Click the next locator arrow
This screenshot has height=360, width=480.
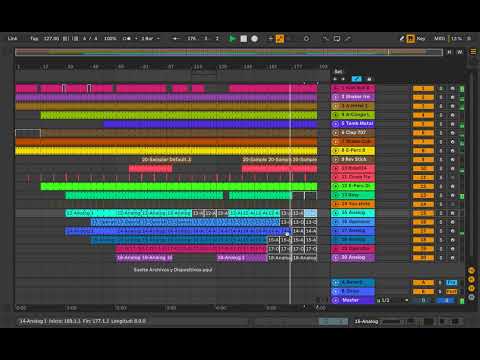[342, 79]
